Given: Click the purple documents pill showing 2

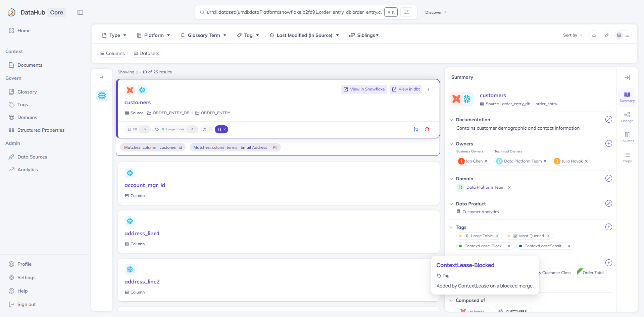Looking at the screenshot, I should (x=221, y=129).
